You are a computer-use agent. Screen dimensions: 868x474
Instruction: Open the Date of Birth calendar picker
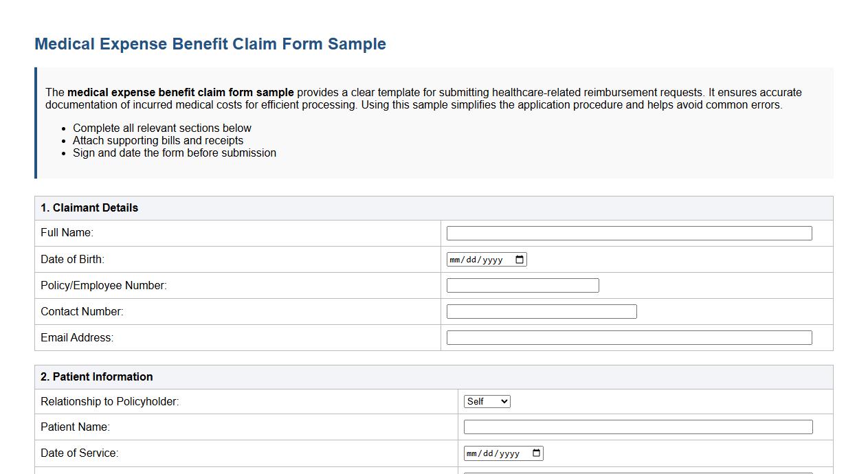520,259
